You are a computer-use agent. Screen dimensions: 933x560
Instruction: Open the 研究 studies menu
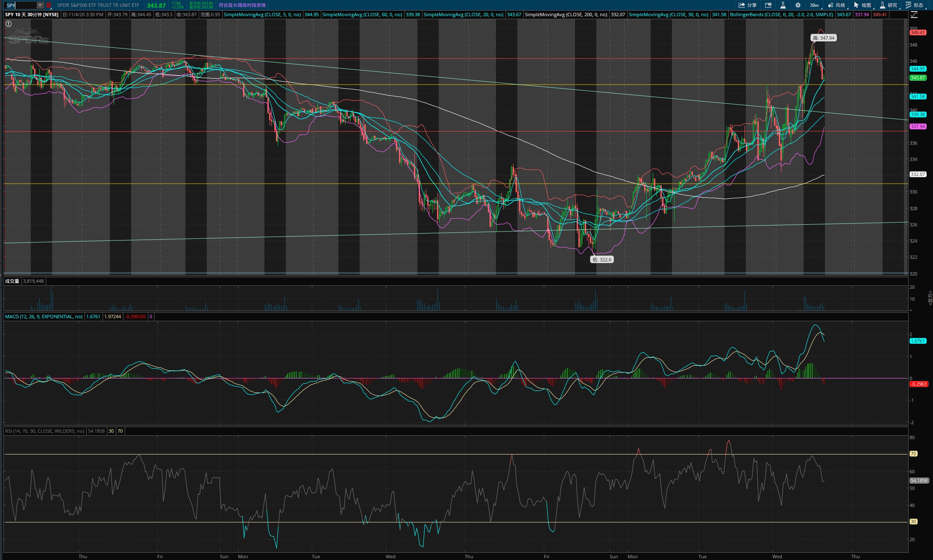[889, 5]
